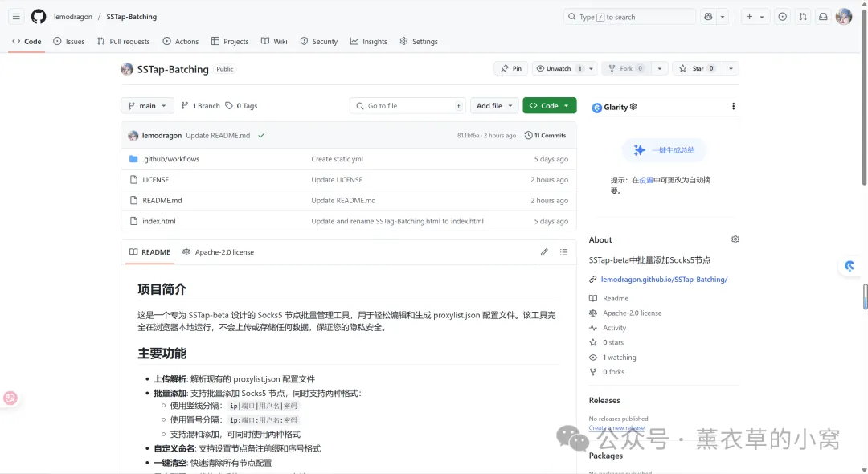This screenshot has height=474, width=868.
Task: Open 设置 link in Glarity tip
Action: [x=646, y=180]
